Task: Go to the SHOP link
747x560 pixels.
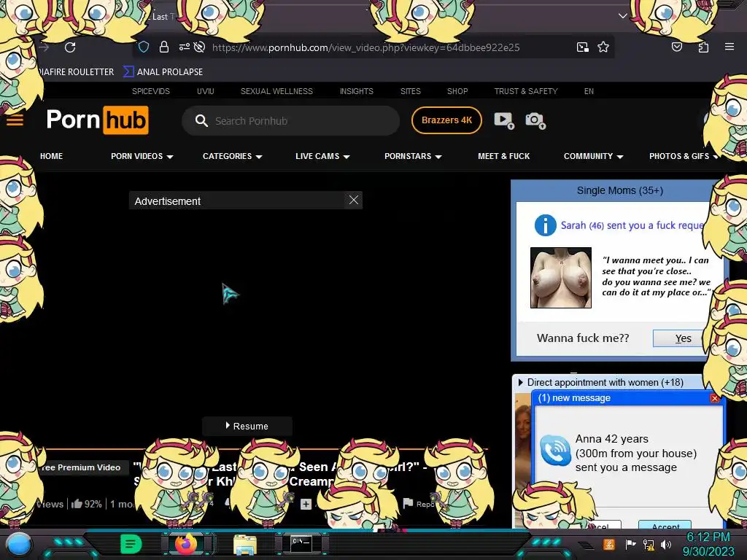Action: point(457,91)
